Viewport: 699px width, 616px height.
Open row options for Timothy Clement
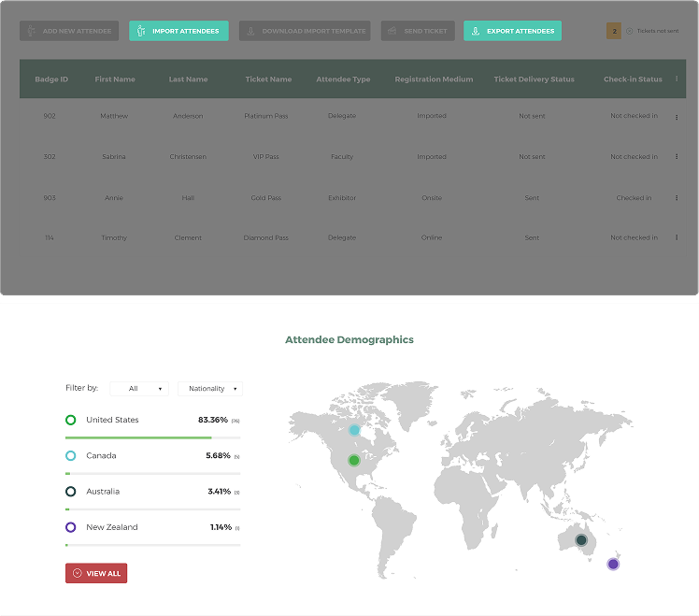coord(677,237)
